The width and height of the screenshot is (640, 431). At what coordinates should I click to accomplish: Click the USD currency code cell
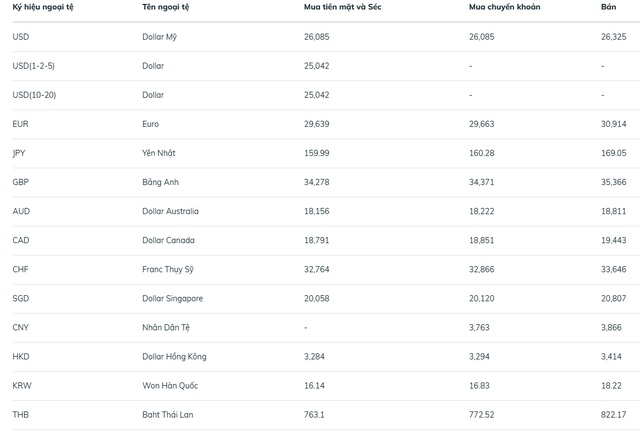[20, 37]
